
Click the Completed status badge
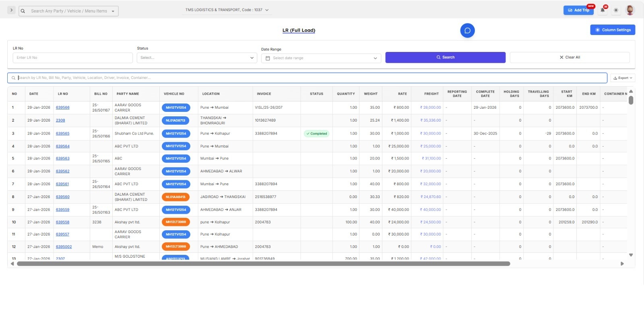(x=316, y=134)
